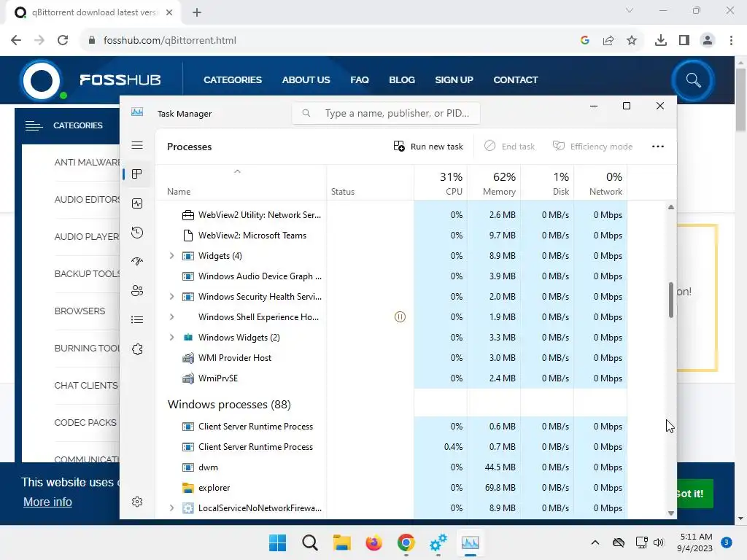Click Task Manager search field

(386, 113)
